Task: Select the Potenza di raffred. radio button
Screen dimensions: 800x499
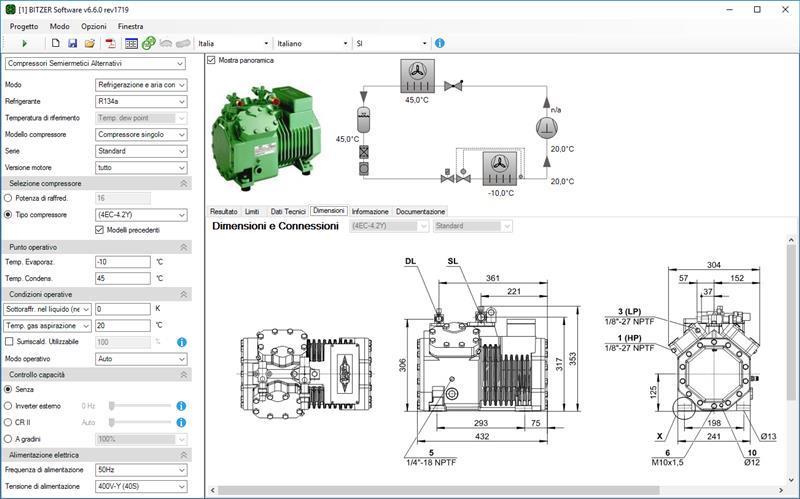Action: click(x=8, y=198)
